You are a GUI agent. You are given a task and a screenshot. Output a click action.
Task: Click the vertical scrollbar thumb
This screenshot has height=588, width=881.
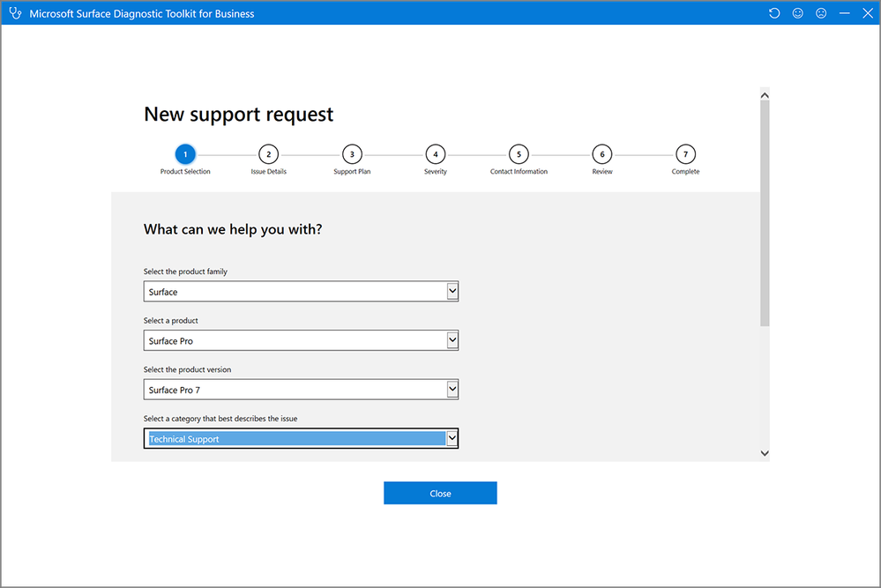tap(765, 213)
